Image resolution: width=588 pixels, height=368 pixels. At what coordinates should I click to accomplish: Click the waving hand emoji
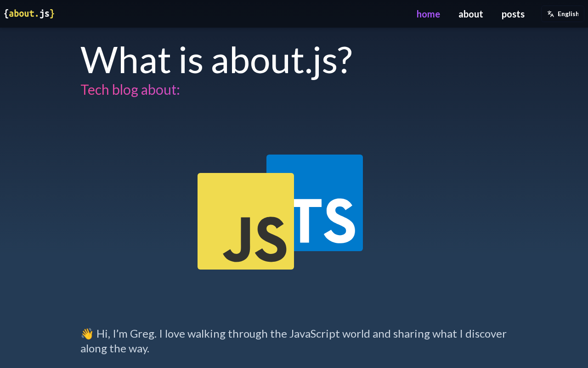(87, 334)
